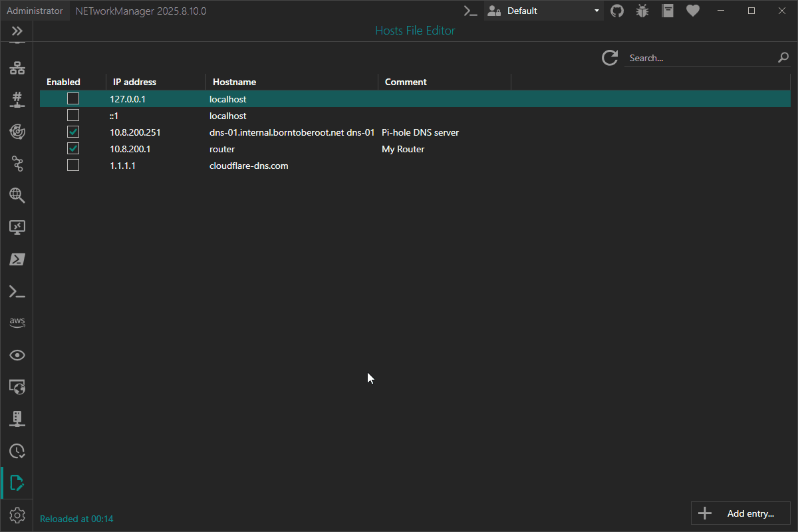This screenshot has width=798, height=532.
Task: Enable the 127.0.0.1 localhost entry
Action: tap(73, 99)
